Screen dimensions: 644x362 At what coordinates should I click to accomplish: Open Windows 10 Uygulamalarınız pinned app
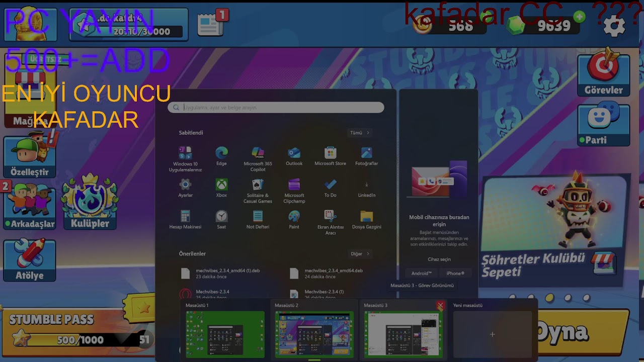tap(185, 159)
